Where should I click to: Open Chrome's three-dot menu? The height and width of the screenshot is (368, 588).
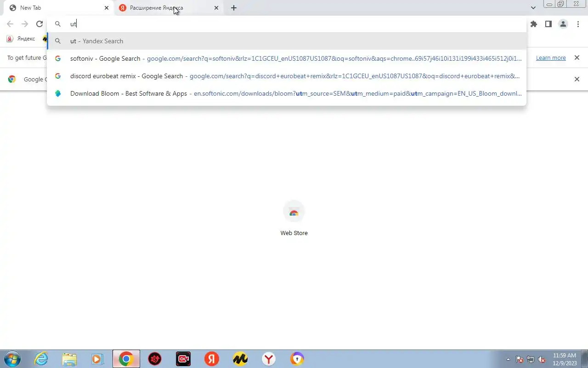(x=578, y=24)
